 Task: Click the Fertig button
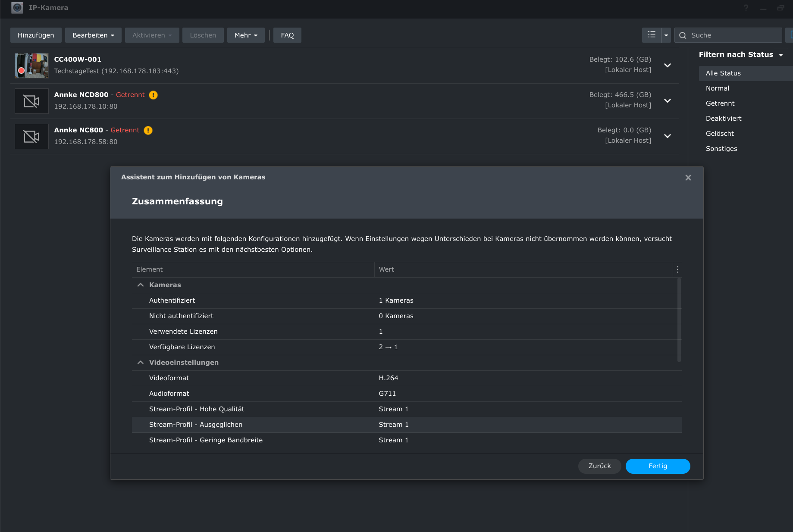(658, 466)
